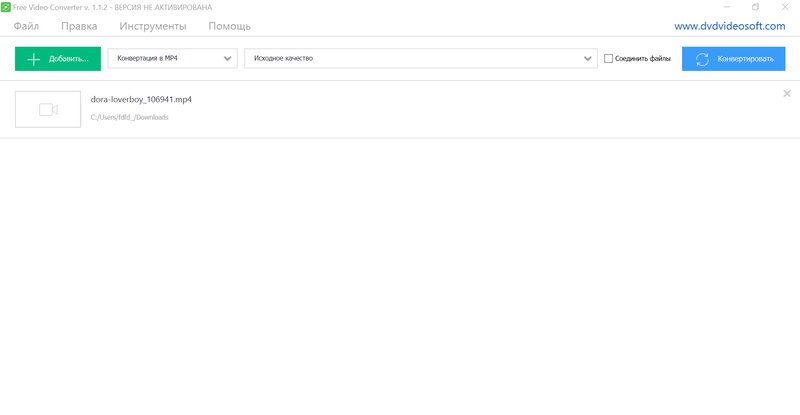Open the Исходное качество quality dropdown
The image size is (800, 415).
click(x=421, y=58)
